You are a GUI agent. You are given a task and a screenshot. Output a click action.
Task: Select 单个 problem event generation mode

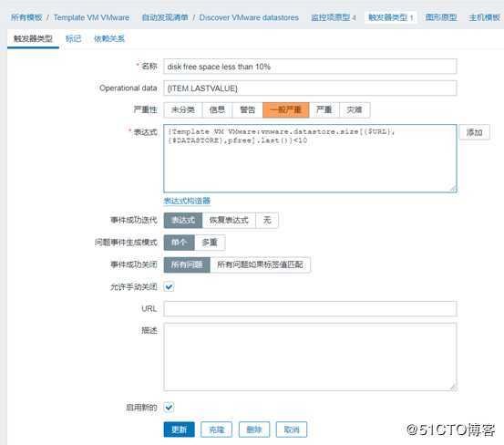179,243
